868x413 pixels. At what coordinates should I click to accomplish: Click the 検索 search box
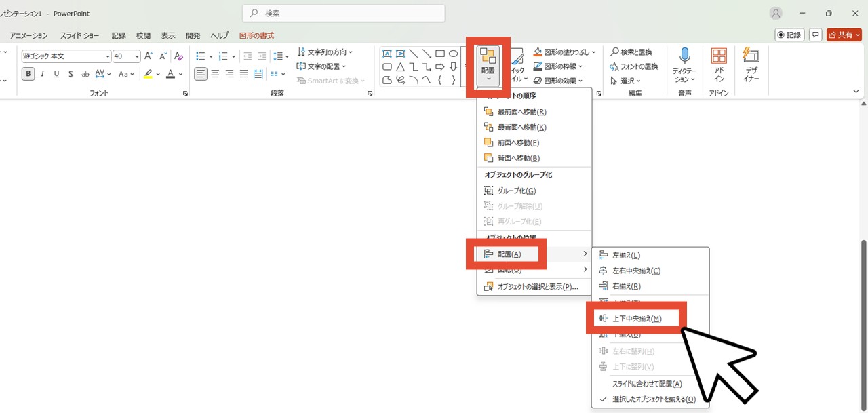click(x=343, y=13)
